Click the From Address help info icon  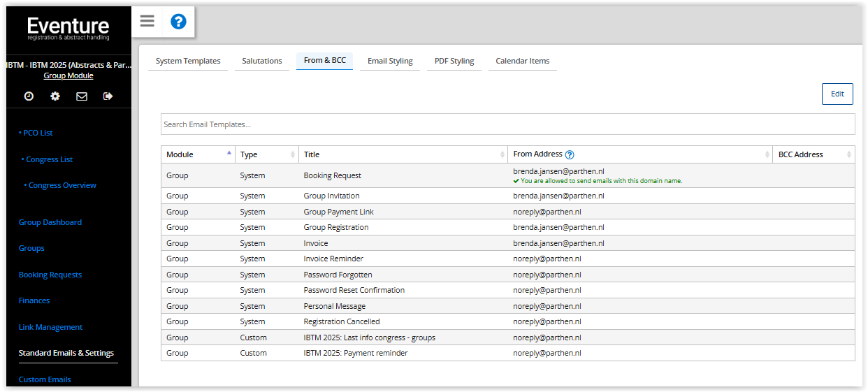click(x=570, y=155)
